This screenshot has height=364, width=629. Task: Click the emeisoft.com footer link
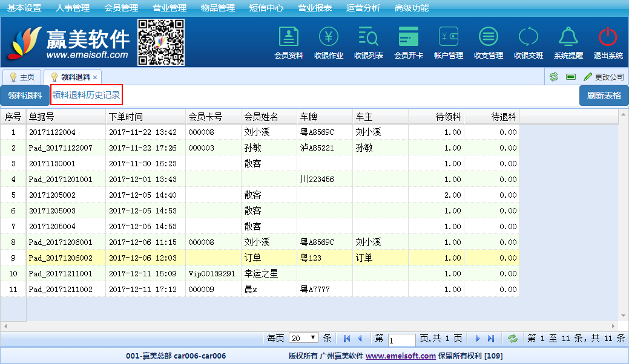[400, 356]
